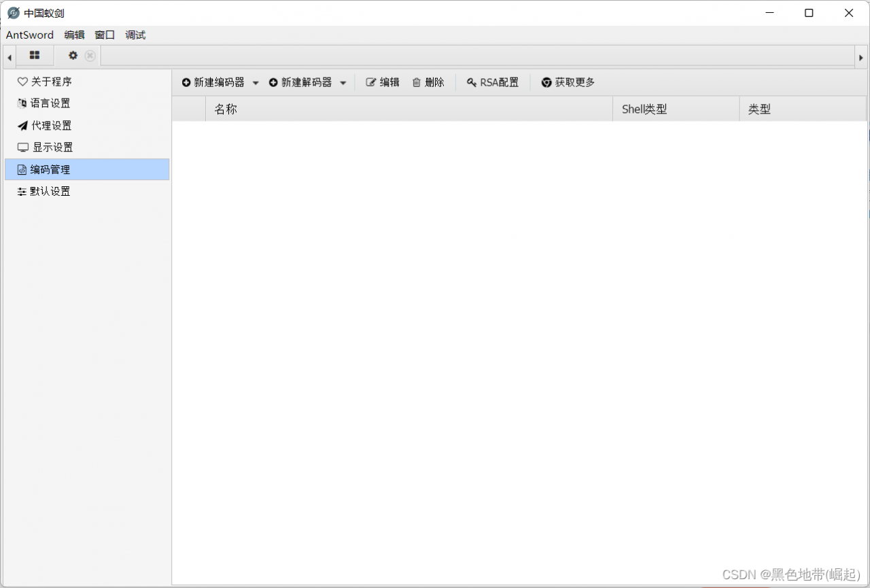Click the sliders icon beside 默认设置

tap(22, 192)
